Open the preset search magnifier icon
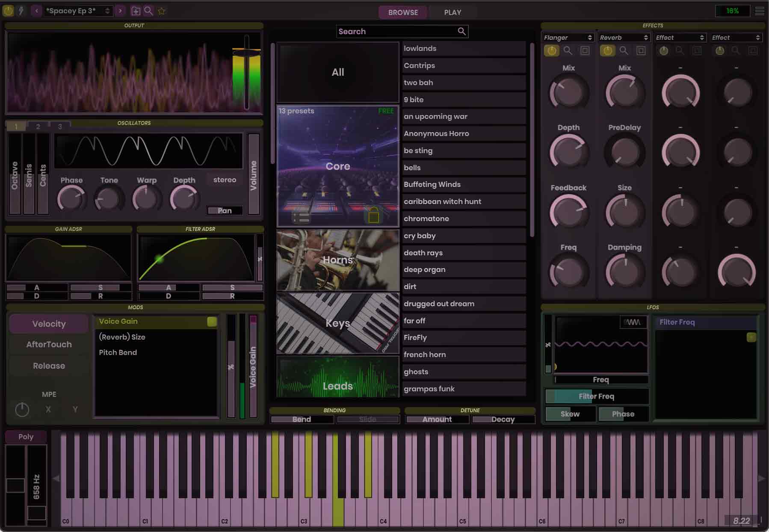Viewport: 769px width, 532px height. point(148,11)
